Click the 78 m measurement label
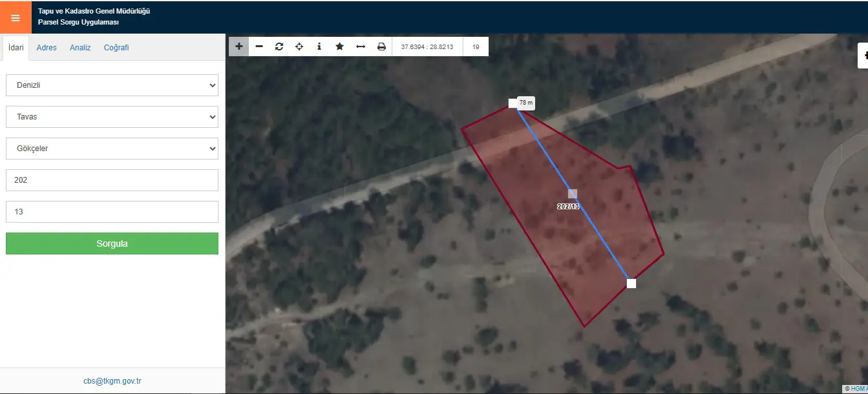This screenshot has height=394, width=868. pyautogui.click(x=526, y=103)
